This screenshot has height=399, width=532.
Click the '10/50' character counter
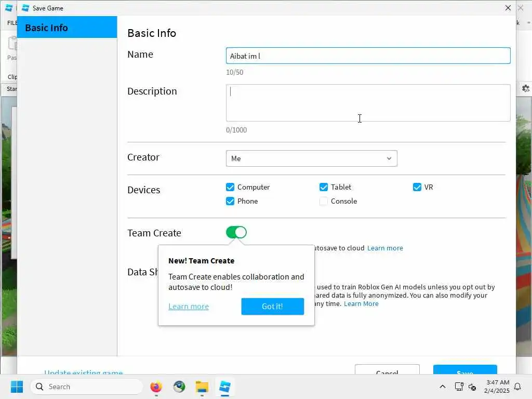[x=234, y=72]
